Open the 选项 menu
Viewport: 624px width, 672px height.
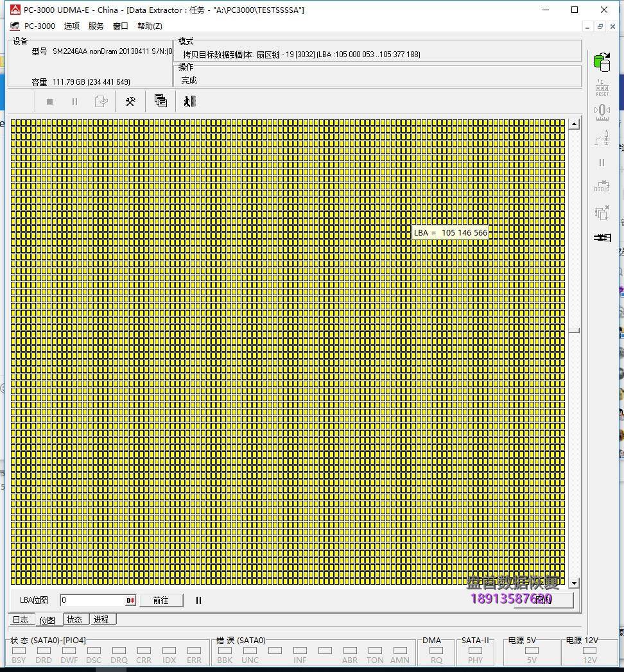point(71,26)
